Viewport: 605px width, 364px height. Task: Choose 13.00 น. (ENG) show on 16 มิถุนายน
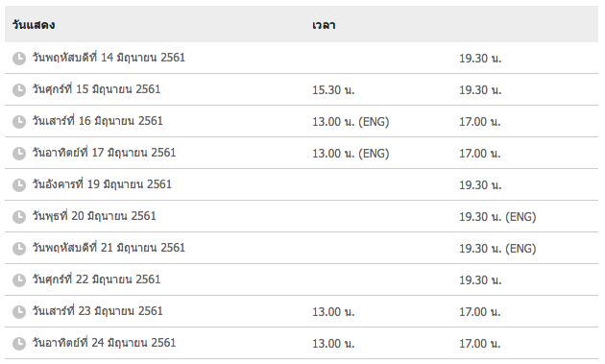(x=351, y=122)
